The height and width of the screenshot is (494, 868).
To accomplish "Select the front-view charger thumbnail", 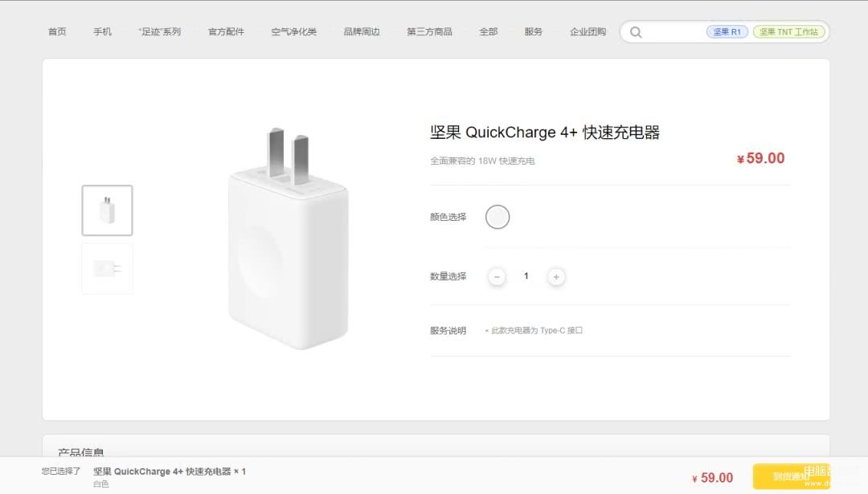I will (x=108, y=210).
